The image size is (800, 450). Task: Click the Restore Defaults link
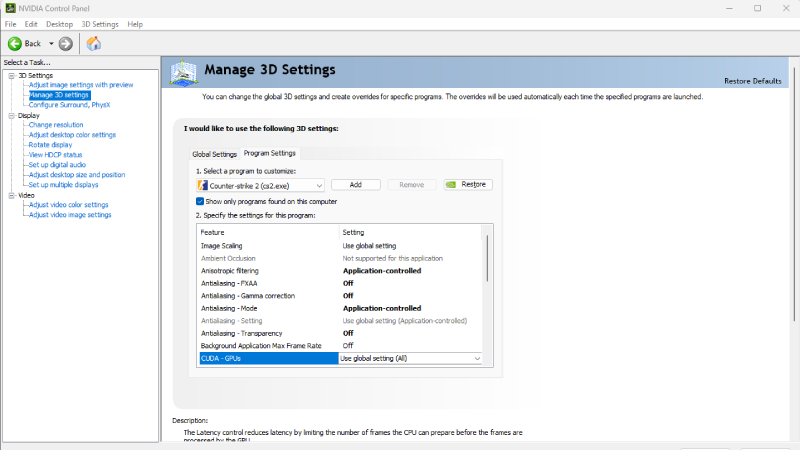click(x=753, y=81)
